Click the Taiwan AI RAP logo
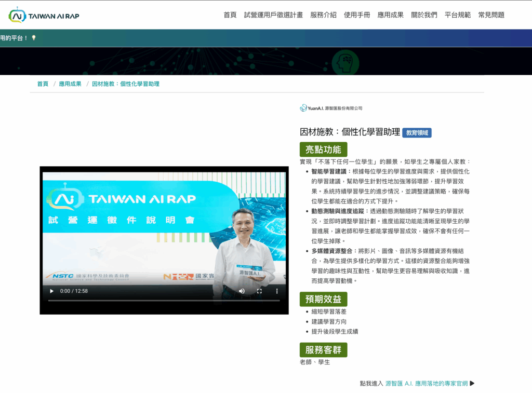The height and width of the screenshot is (393, 532). tap(44, 15)
